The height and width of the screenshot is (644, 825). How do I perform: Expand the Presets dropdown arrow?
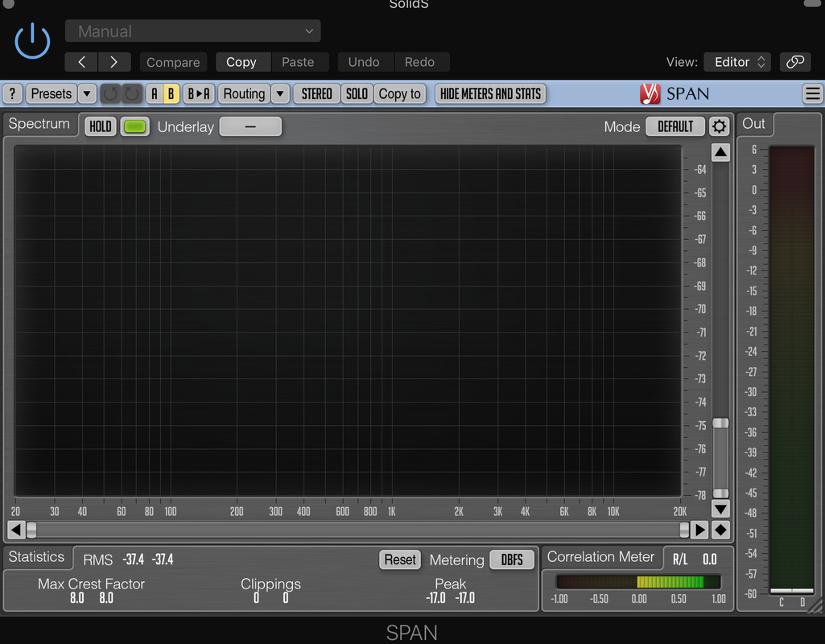click(x=87, y=94)
